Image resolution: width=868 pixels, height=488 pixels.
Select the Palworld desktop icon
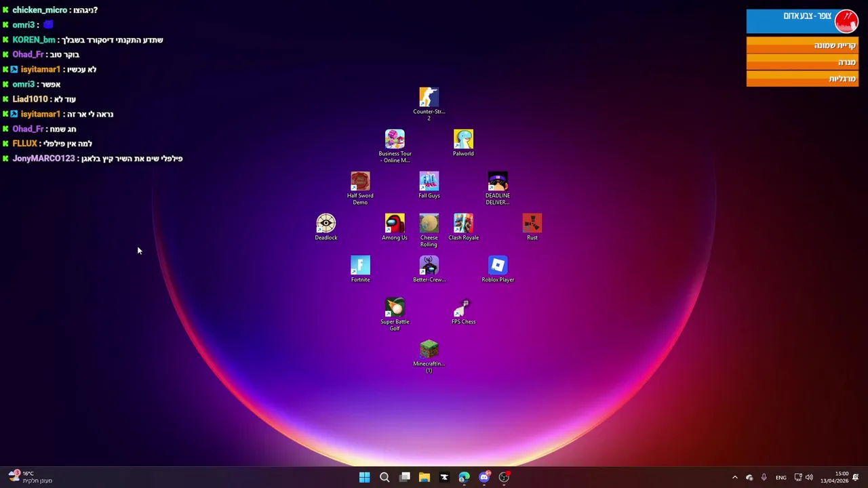[463, 142]
